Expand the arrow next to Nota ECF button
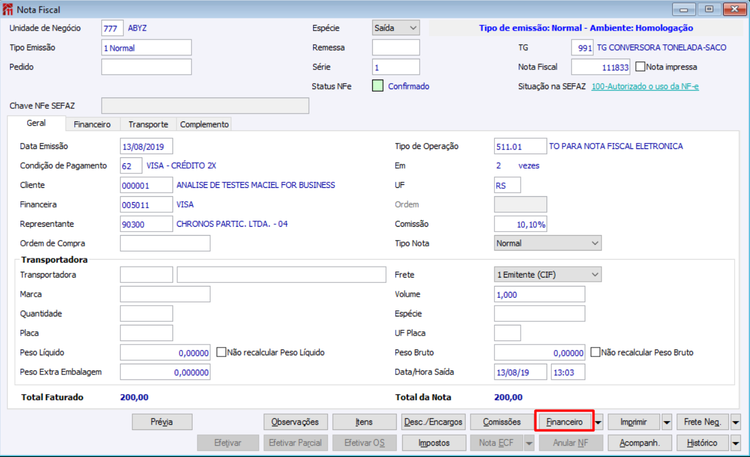This screenshot has height=457, width=750. (x=529, y=443)
